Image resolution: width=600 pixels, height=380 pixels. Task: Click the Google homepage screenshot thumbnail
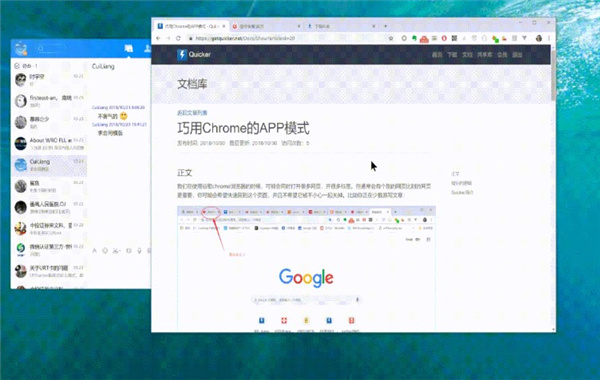coord(306,269)
